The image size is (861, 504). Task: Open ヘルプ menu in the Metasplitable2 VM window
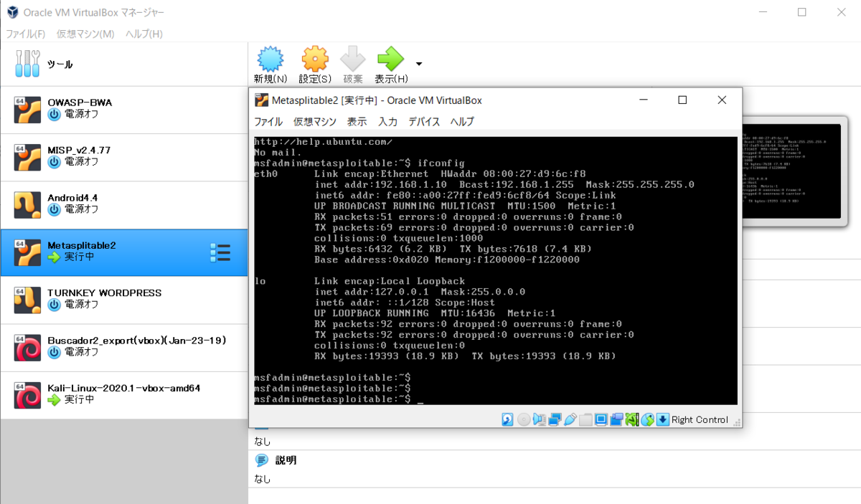[x=462, y=122]
